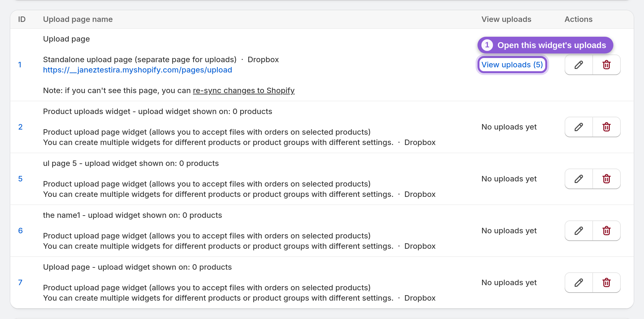The image size is (644, 319).
Task: Click 're-sync changes to Shopify' link
Action: (x=244, y=91)
